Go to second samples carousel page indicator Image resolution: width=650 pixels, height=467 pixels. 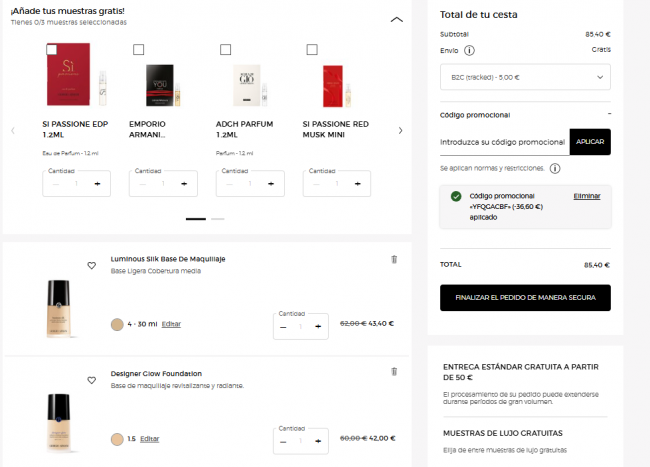tap(218, 218)
